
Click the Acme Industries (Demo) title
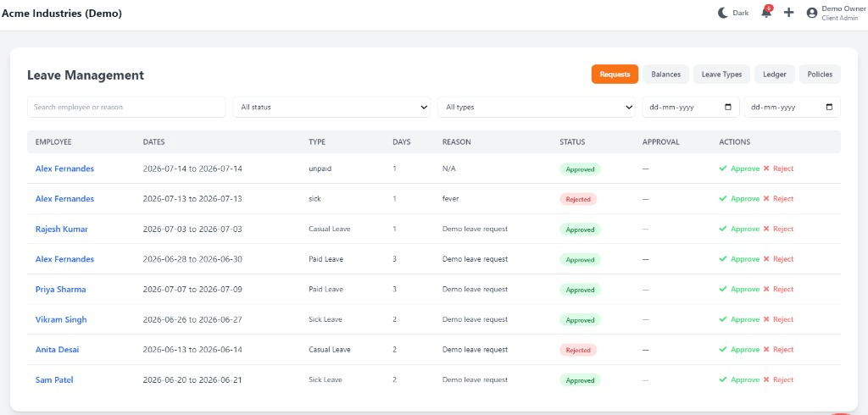(x=62, y=14)
